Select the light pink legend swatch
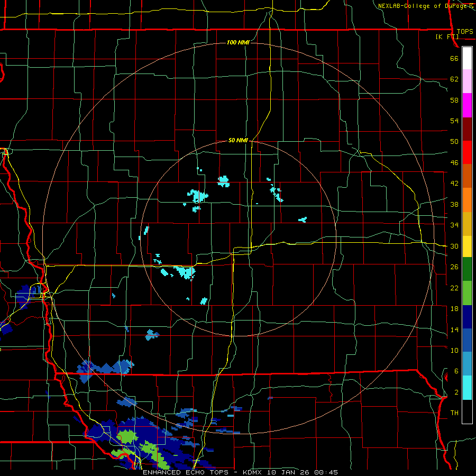Screen dimensions: 476x476 467,81
